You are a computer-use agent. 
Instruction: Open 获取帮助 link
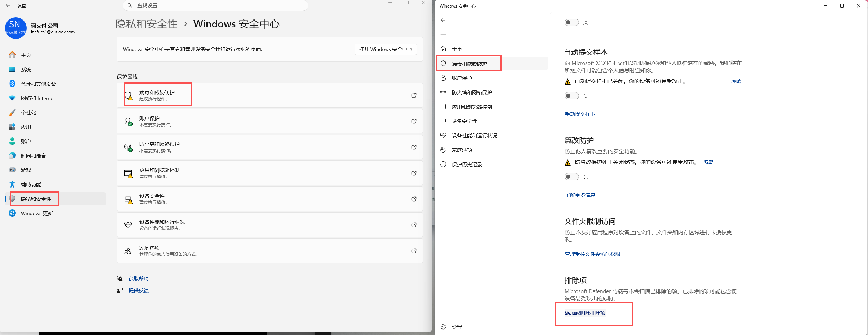click(139, 279)
